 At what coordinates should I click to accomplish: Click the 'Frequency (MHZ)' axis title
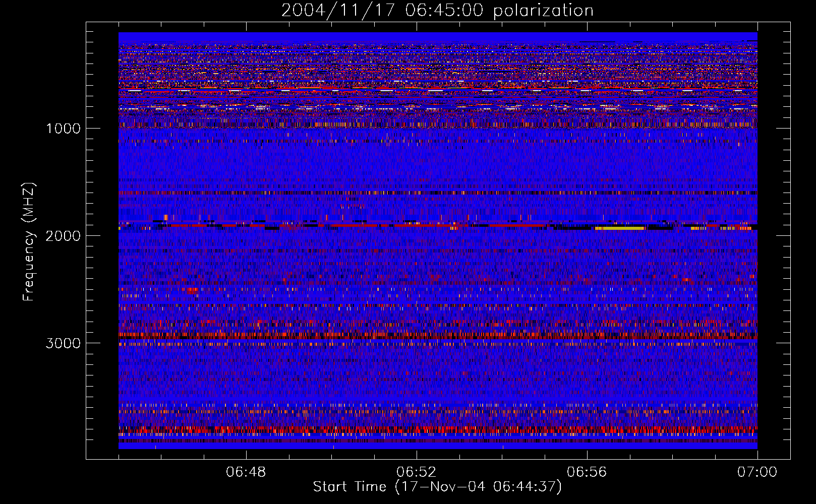tap(29, 242)
